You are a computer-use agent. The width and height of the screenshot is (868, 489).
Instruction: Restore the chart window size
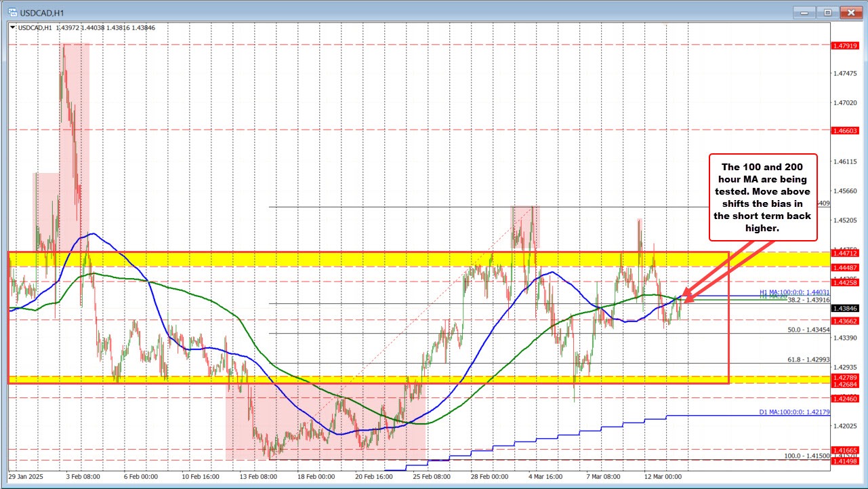827,12
